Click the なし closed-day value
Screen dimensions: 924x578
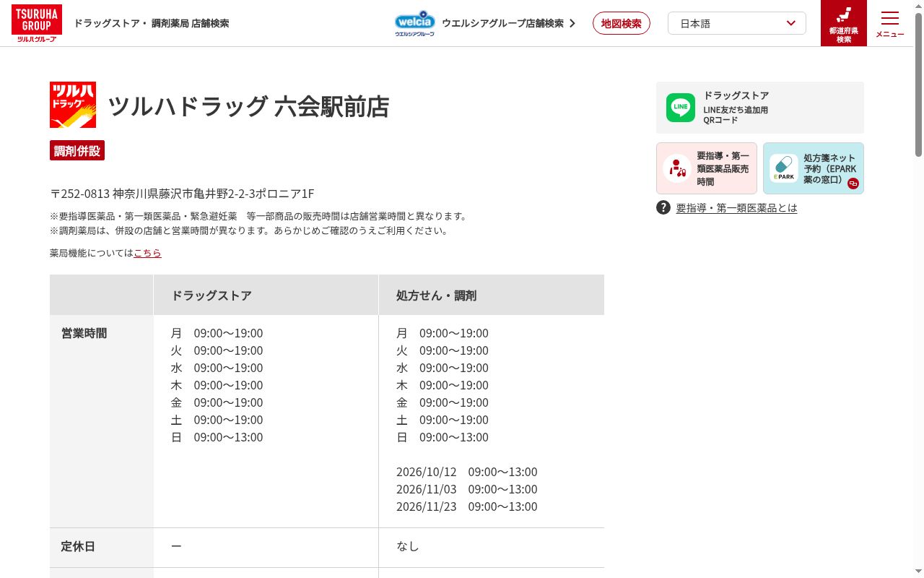pyautogui.click(x=408, y=547)
